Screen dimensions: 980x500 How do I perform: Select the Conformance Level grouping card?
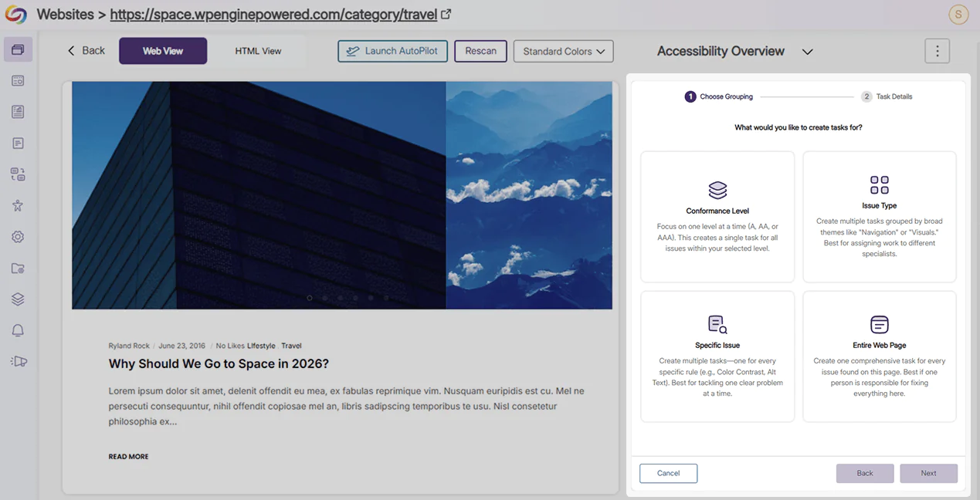[717, 215]
